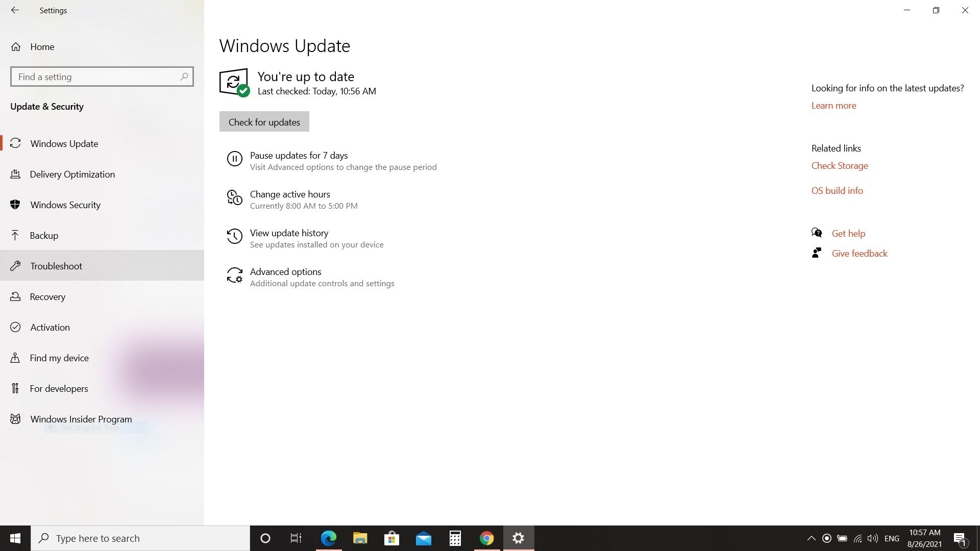The height and width of the screenshot is (551, 980).
Task: Click the Settings gear on the taskbar
Action: 519,538
